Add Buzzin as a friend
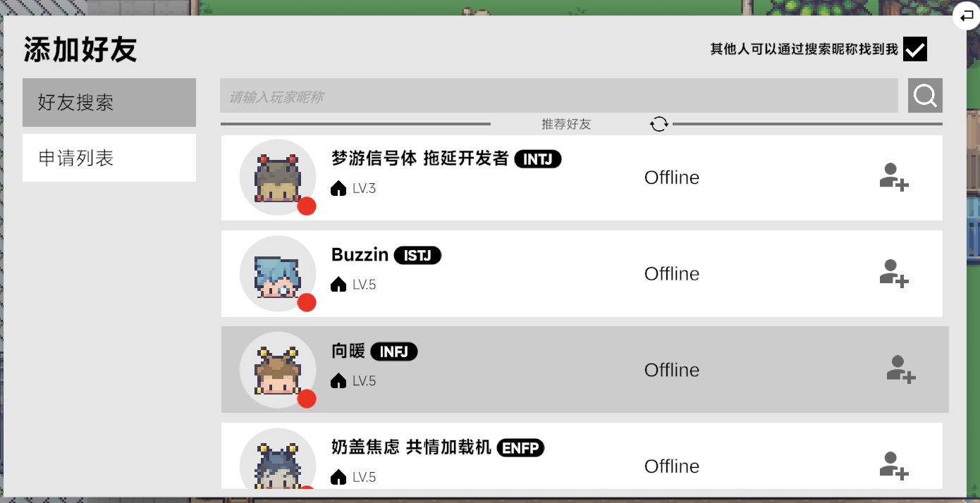980x503 pixels. coord(894,273)
